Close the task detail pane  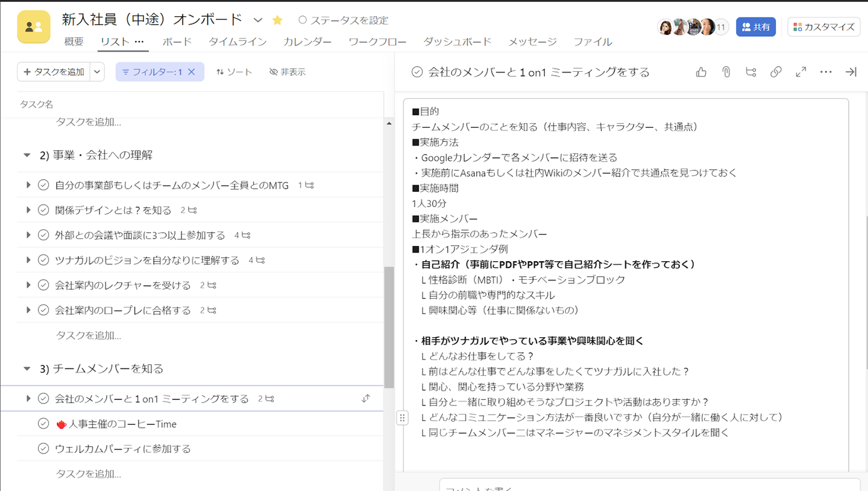(851, 72)
